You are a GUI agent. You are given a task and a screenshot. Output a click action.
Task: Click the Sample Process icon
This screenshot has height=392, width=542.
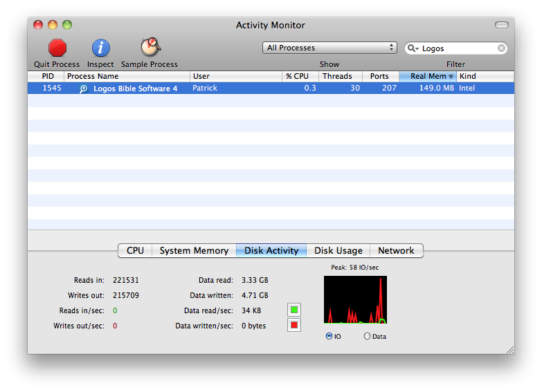[150, 47]
